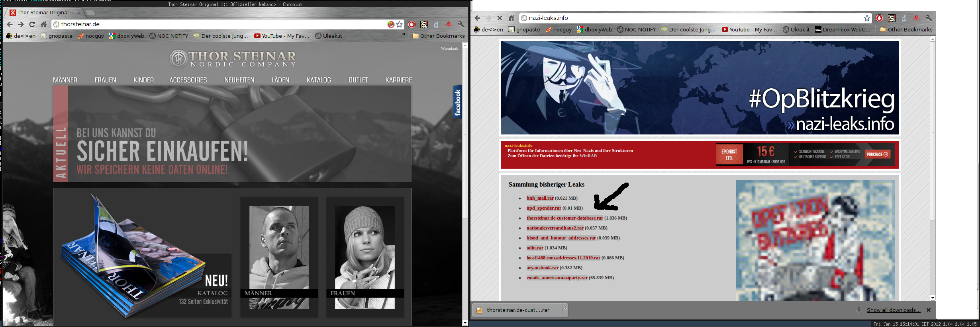Open de<>en bookmark in left browser
The image size is (980, 327).
[x=21, y=36]
